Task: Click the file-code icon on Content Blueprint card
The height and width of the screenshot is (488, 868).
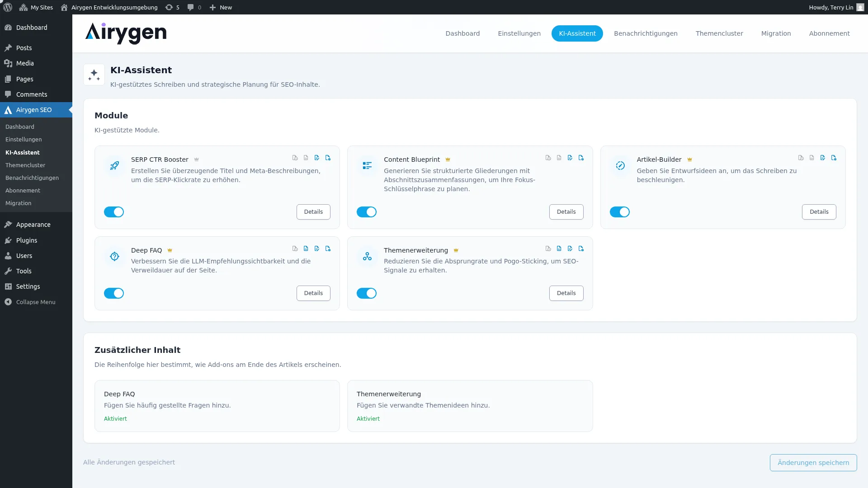Action: coord(559,158)
